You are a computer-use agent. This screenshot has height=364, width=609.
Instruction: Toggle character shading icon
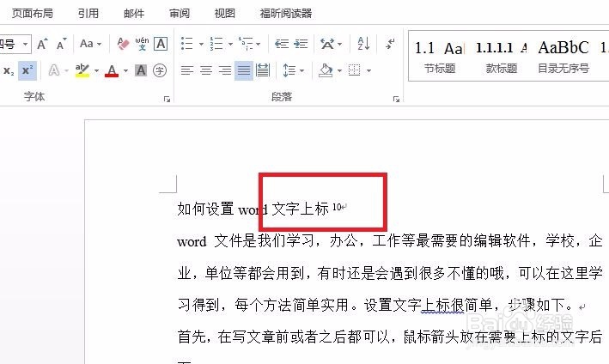pyautogui.click(x=141, y=70)
